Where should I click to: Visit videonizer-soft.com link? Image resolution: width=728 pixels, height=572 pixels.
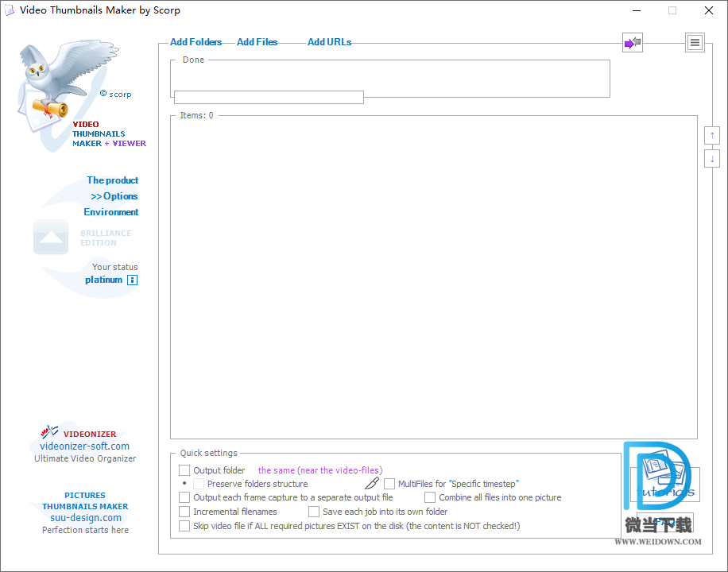84,446
